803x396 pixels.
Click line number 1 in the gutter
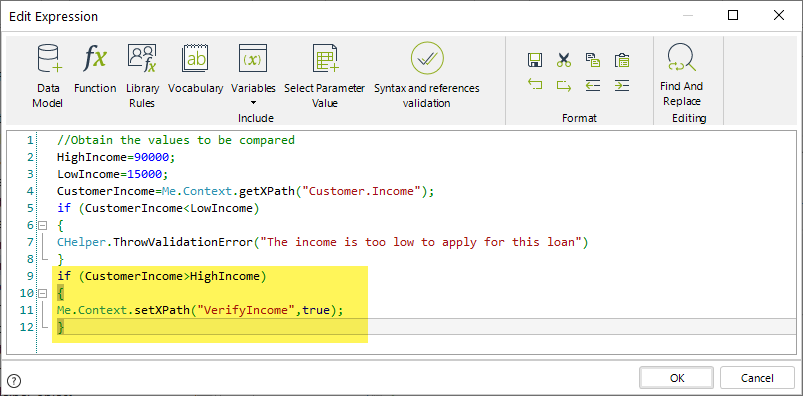(x=30, y=140)
